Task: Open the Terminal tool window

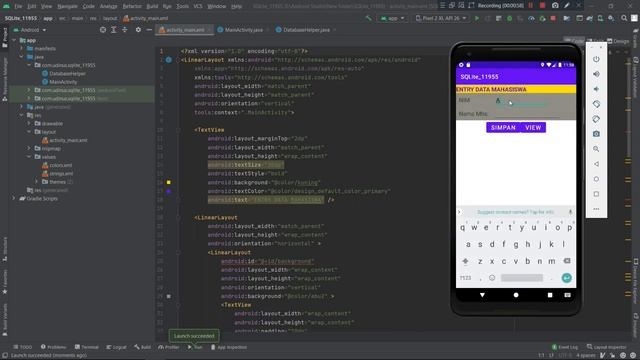Action: coord(87,347)
